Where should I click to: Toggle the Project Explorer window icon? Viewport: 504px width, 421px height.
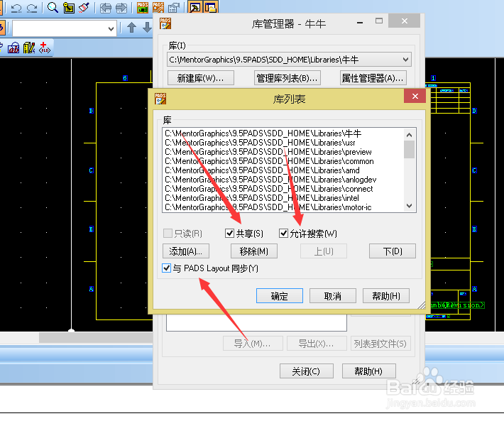point(211,7)
